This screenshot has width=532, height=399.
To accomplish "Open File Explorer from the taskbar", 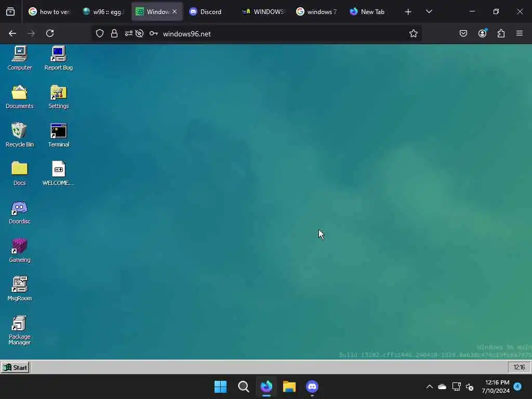I will pos(289,387).
